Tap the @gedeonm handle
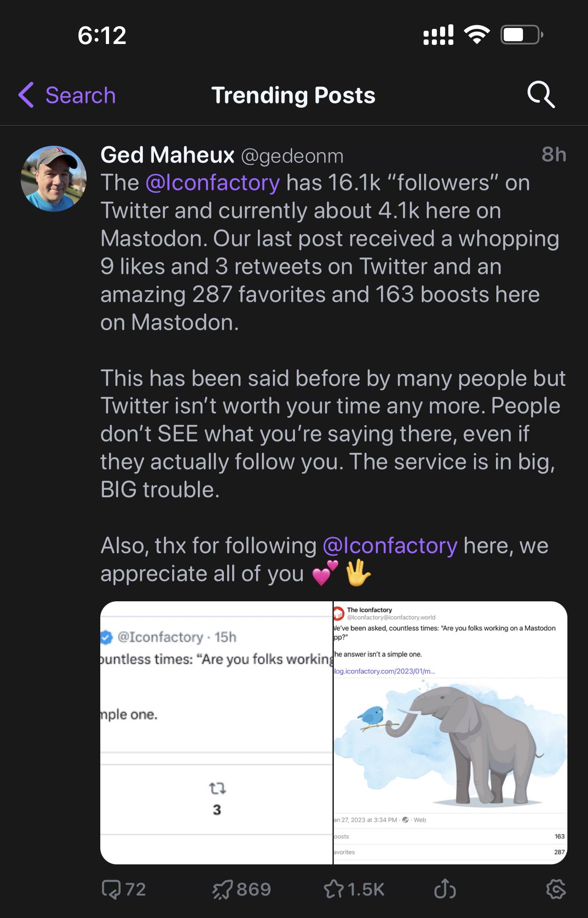 coord(292,156)
